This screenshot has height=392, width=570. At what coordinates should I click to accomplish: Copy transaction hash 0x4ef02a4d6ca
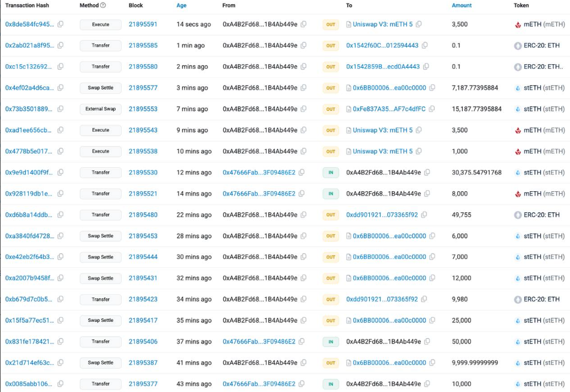point(61,88)
